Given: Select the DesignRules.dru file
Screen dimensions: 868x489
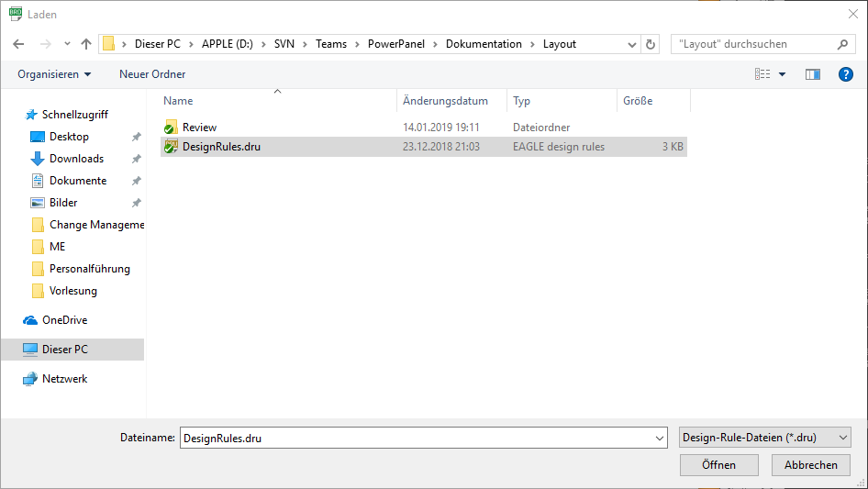Looking at the screenshot, I should (x=221, y=146).
